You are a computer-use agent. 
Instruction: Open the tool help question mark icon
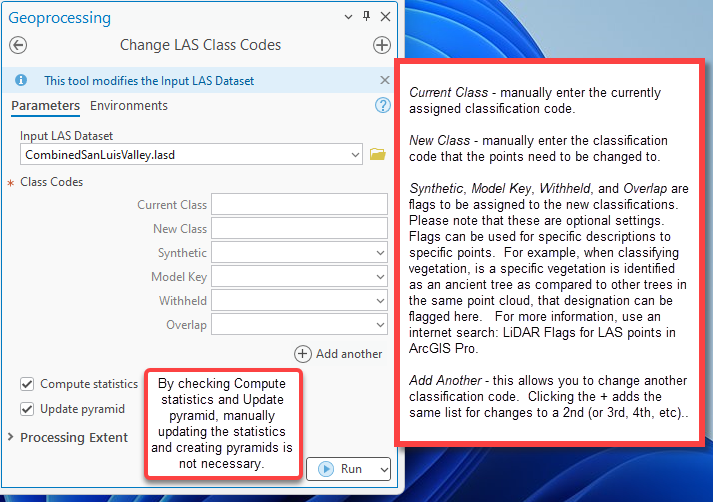coord(382,105)
